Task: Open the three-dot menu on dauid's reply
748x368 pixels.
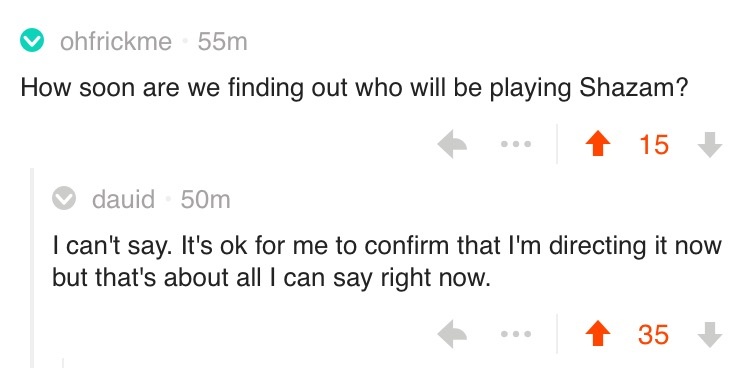Action: [x=516, y=334]
